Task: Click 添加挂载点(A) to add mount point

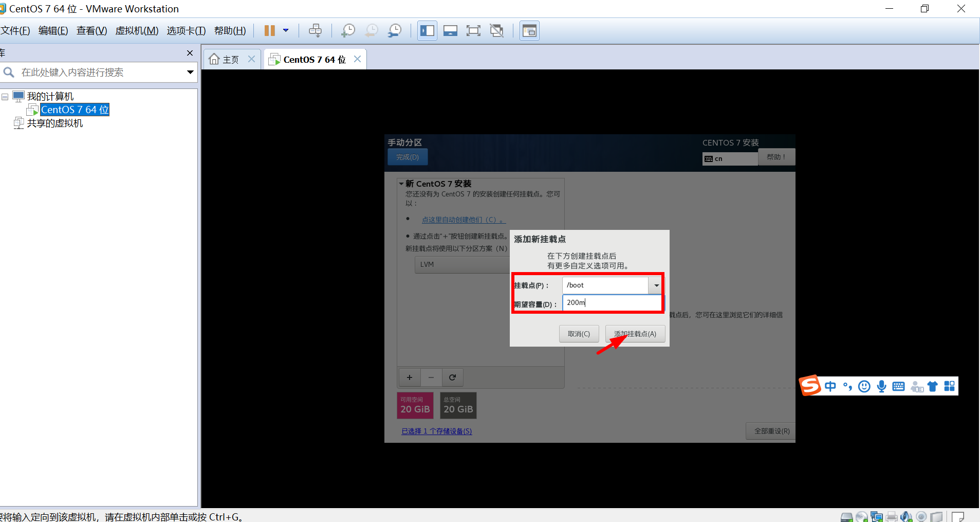Action: pos(635,334)
